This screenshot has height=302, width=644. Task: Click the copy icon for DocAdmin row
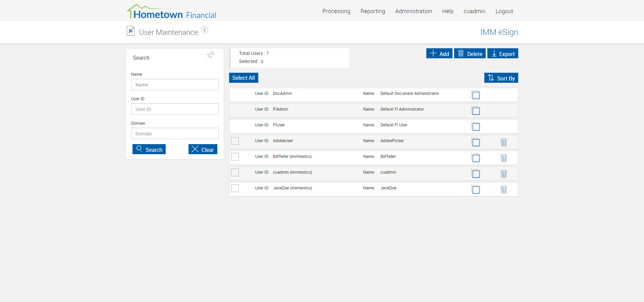point(476,95)
